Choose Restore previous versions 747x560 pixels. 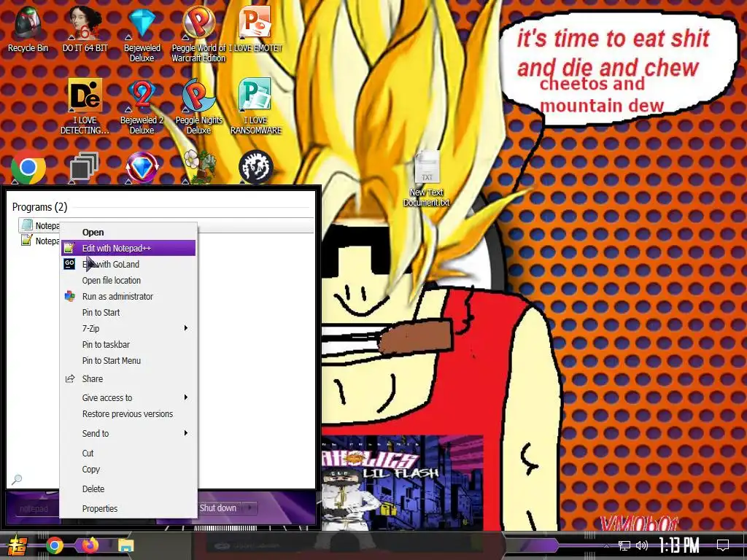(128, 414)
